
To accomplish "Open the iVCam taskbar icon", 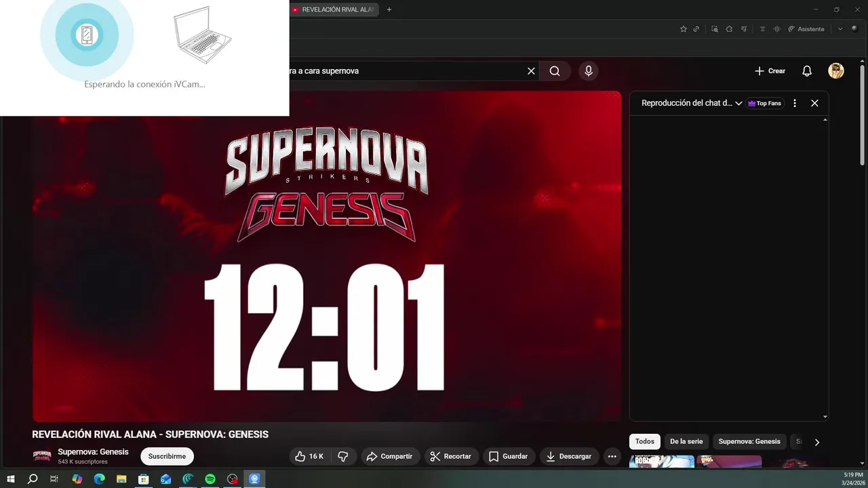I will 254,479.
